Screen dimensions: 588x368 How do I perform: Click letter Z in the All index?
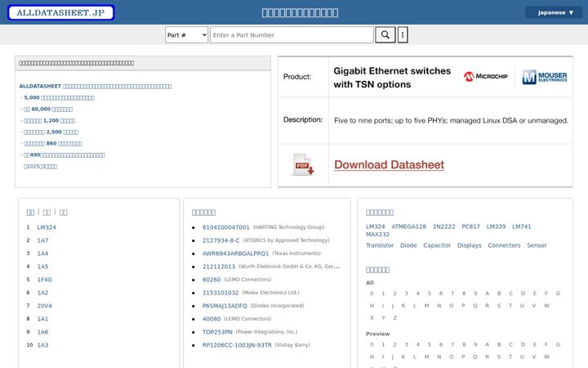pos(395,318)
